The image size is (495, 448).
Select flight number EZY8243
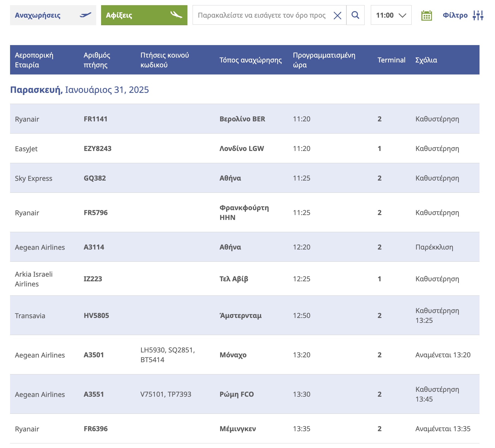(98, 149)
